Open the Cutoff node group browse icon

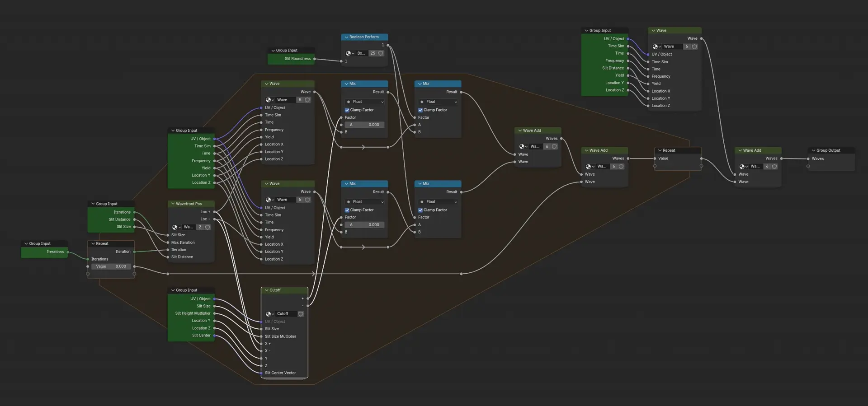pyautogui.click(x=269, y=314)
